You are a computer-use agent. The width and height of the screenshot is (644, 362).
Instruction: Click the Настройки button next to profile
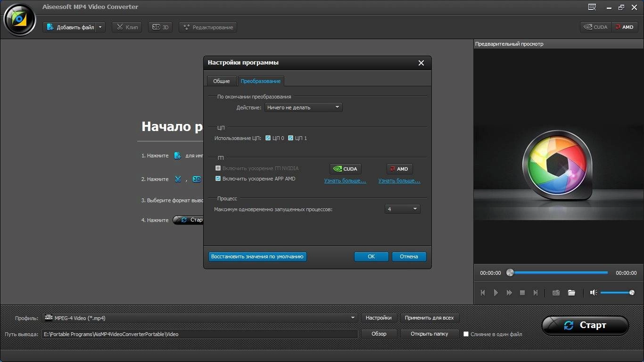(x=379, y=318)
